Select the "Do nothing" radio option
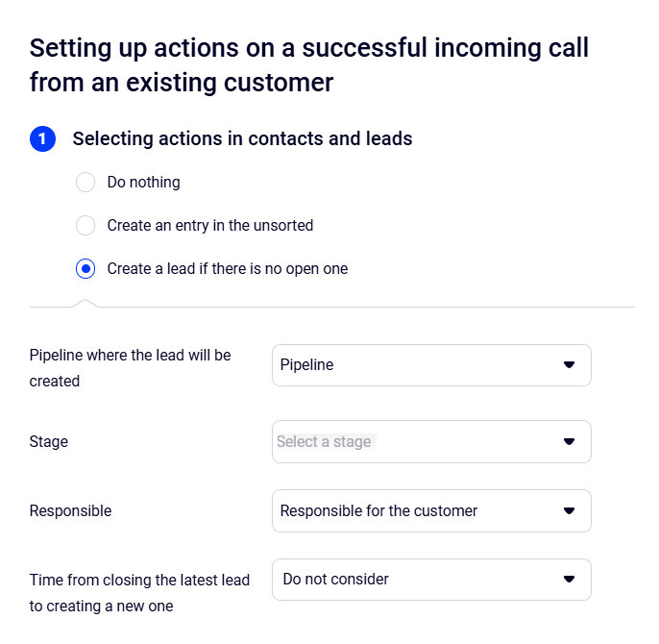The width and height of the screenshot is (659, 644). (x=85, y=183)
